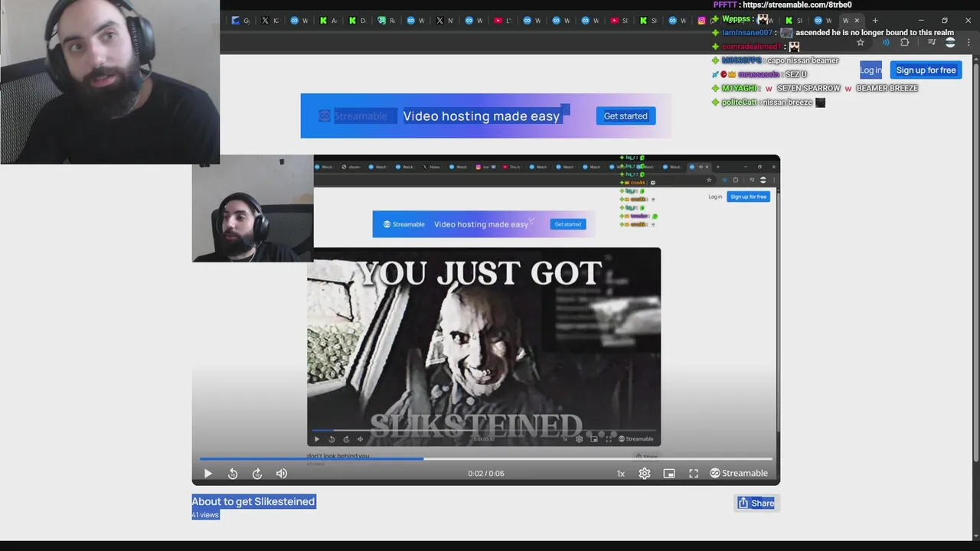Switch to the Kick tab labeled D
The width and height of the screenshot is (980, 551).
(358, 21)
